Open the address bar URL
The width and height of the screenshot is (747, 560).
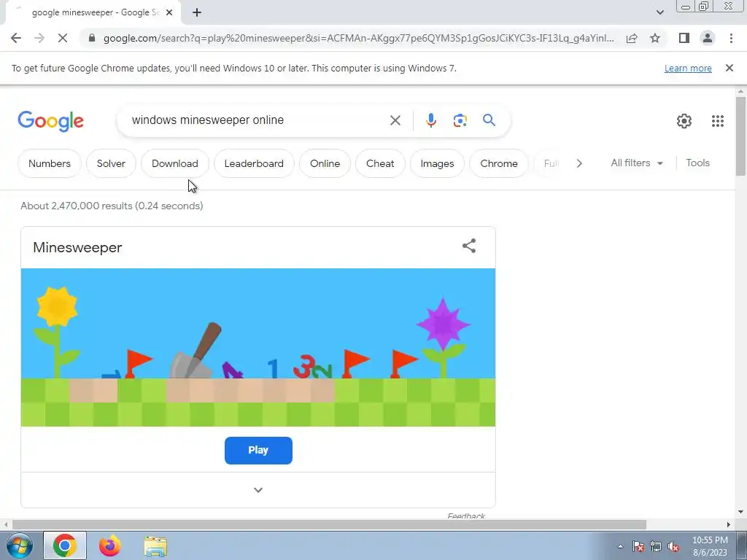pyautogui.click(x=358, y=38)
